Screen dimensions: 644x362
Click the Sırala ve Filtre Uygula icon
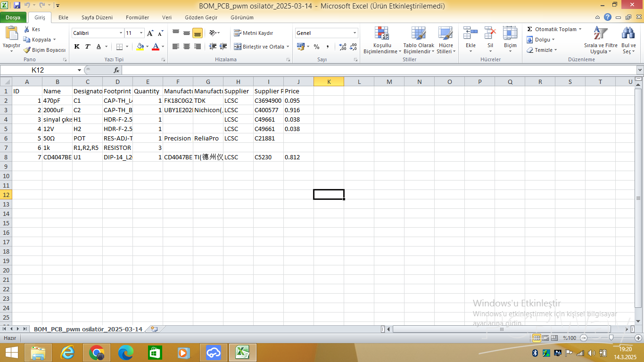600,34
